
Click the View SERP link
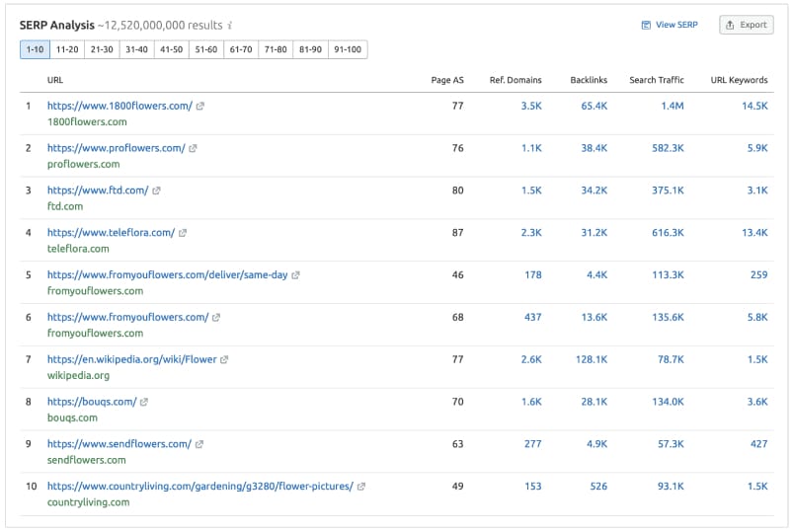click(x=670, y=25)
